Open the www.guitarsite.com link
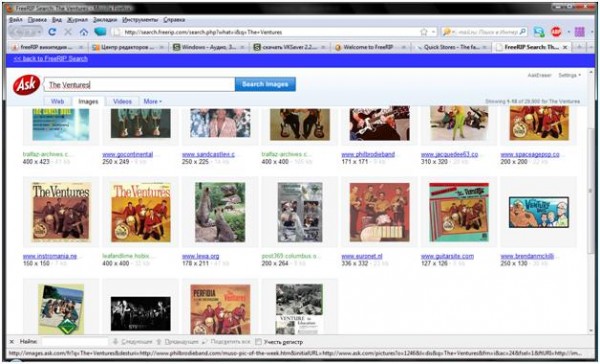Viewport: 600px width, 364px height. click(447, 256)
